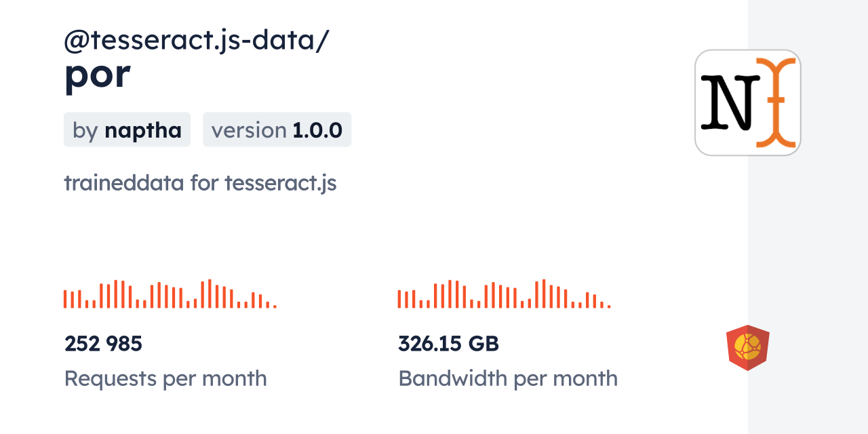The height and width of the screenshot is (434, 868).
Task: Click the 'Requests per month' label
Action: (x=165, y=378)
